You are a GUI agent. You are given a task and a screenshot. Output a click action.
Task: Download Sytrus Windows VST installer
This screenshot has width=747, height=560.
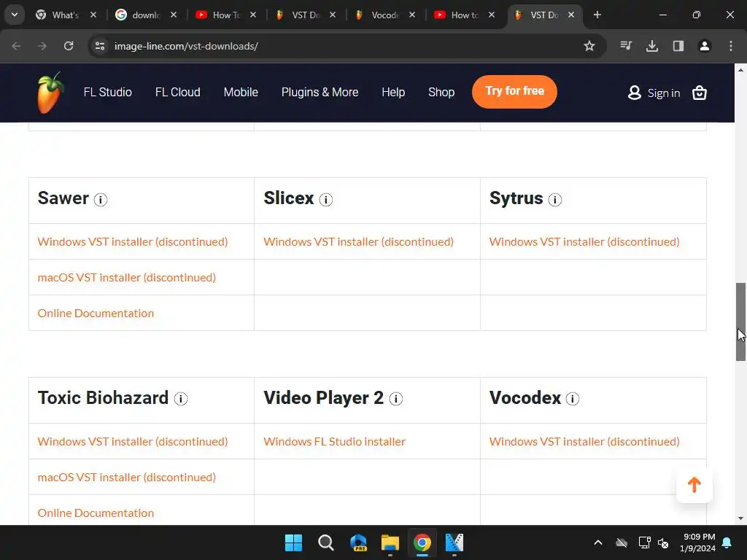point(584,241)
